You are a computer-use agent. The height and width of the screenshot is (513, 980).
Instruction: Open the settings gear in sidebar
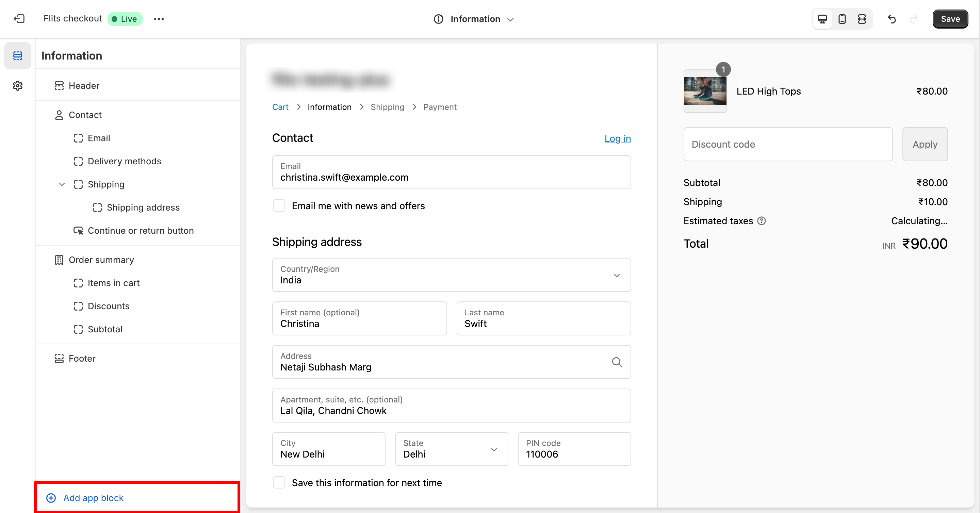click(x=17, y=86)
